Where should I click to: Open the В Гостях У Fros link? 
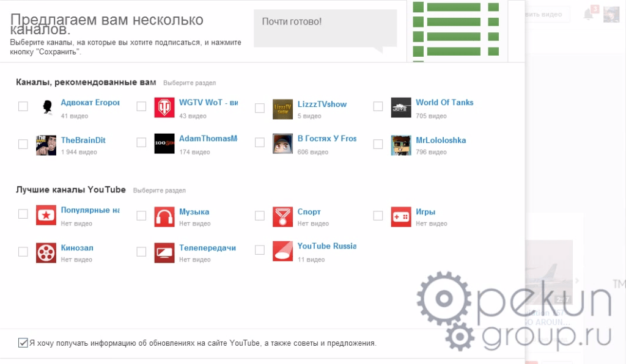pos(327,139)
